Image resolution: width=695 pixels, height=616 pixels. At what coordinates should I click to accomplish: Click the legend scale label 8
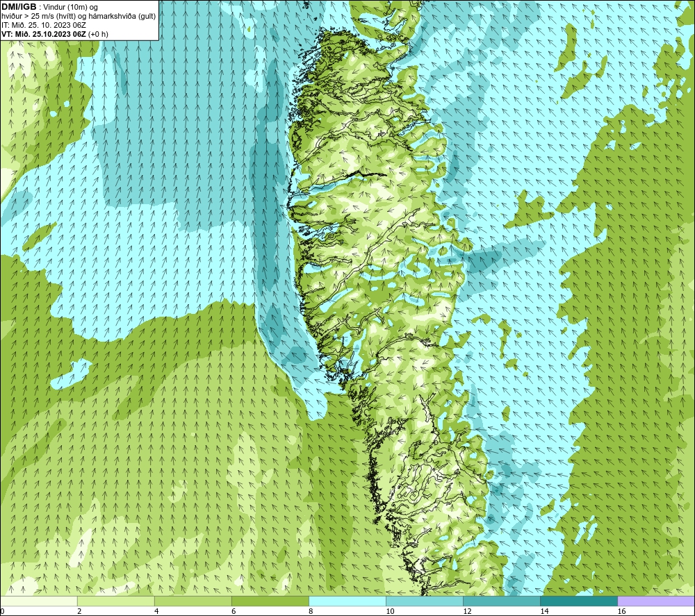[x=311, y=612]
